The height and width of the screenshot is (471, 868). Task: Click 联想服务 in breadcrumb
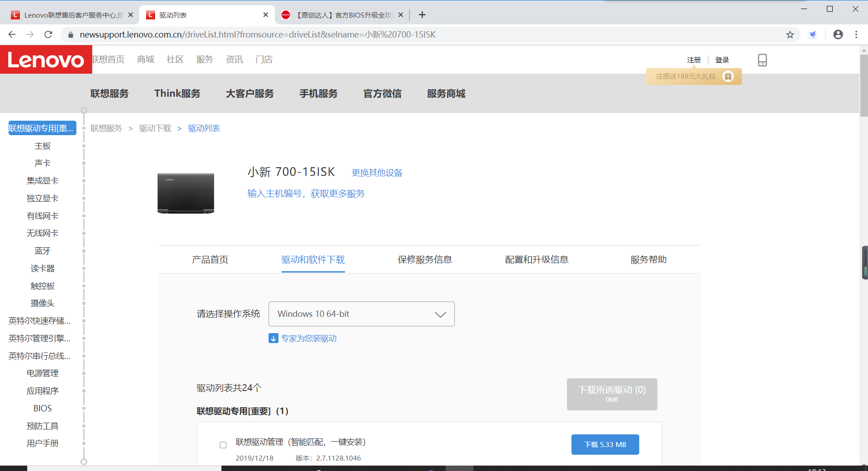tap(106, 128)
